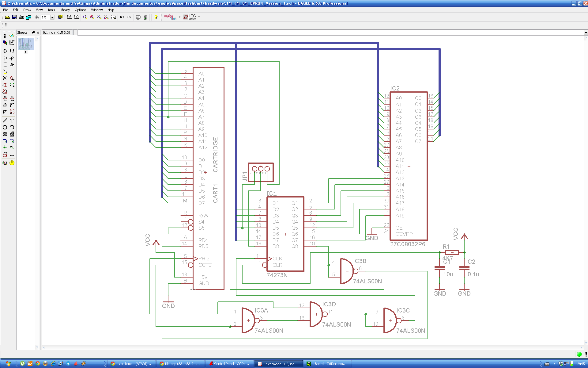The image size is (588, 368).
Task: Click the Delete tool (X icon)
Action: 5,78
